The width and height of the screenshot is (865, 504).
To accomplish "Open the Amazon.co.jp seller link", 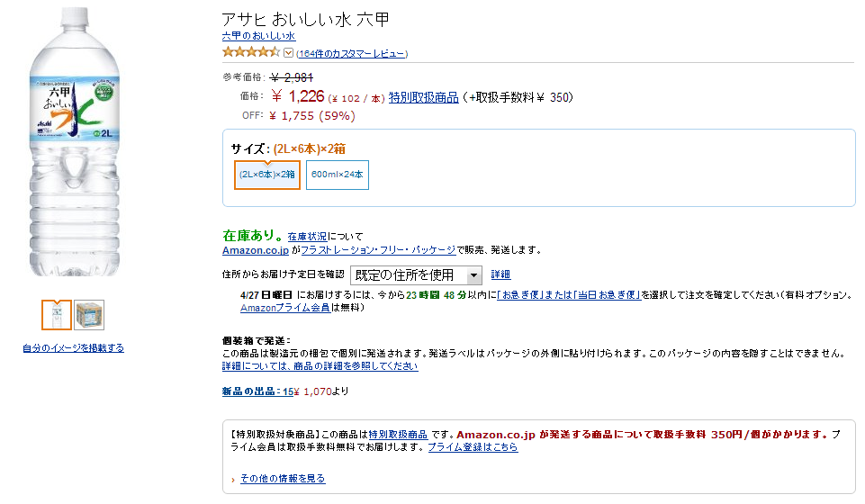I will pyautogui.click(x=256, y=250).
